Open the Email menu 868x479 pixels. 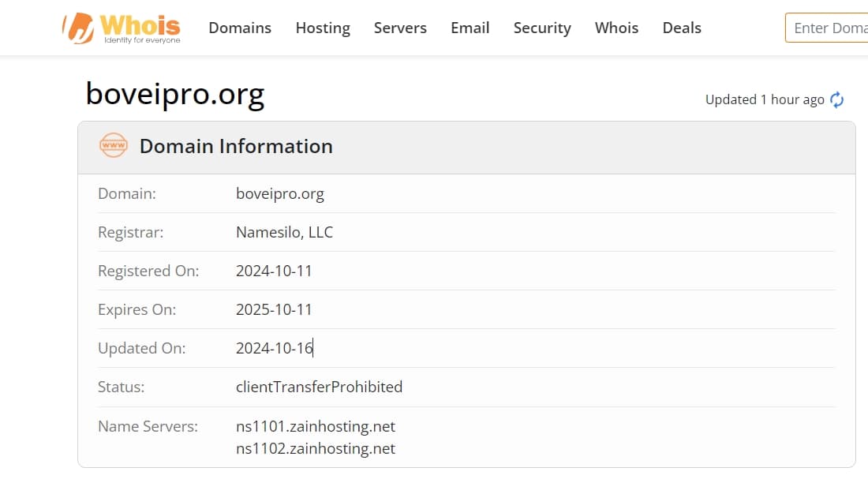coord(470,28)
